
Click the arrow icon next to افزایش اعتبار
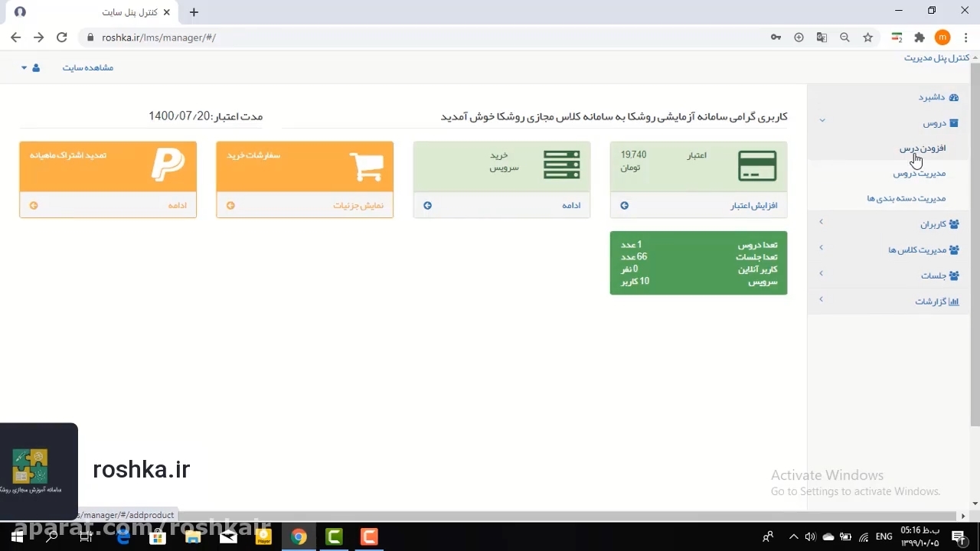click(625, 206)
